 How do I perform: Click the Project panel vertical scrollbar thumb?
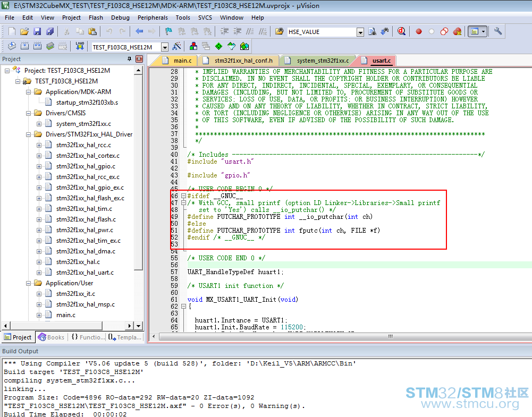click(138, 173)
